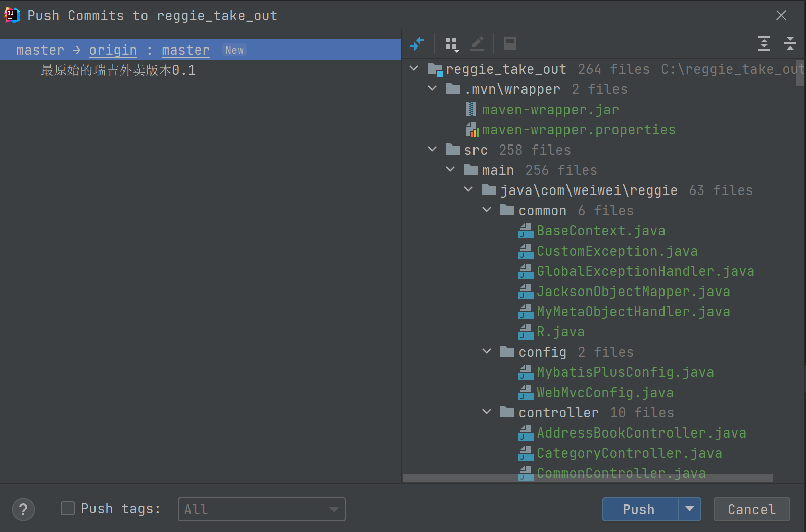Click the remote master branch link
Image resolution: width=806 pixels, height=532 pixels.
coord(185,50)
